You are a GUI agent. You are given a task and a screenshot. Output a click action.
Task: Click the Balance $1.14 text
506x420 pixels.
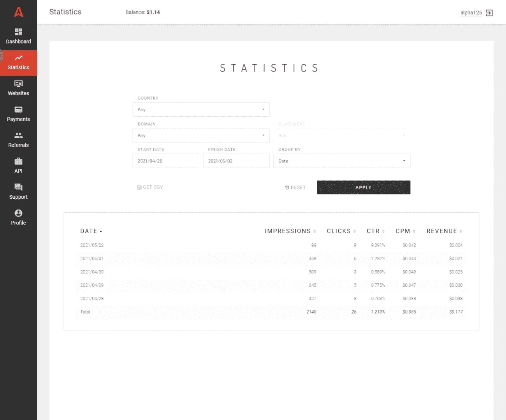pyautogui.click(x=142, y=12)
